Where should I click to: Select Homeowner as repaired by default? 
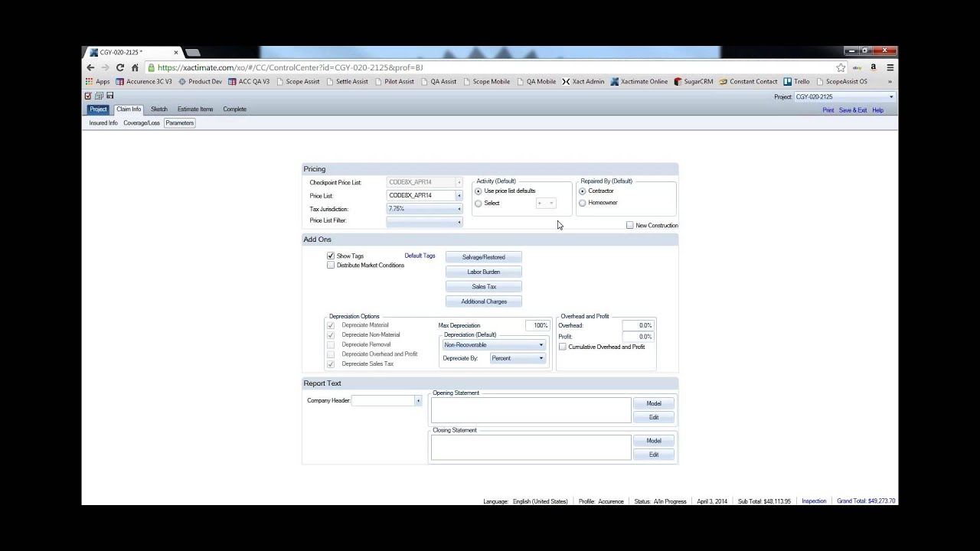[583, 203]
